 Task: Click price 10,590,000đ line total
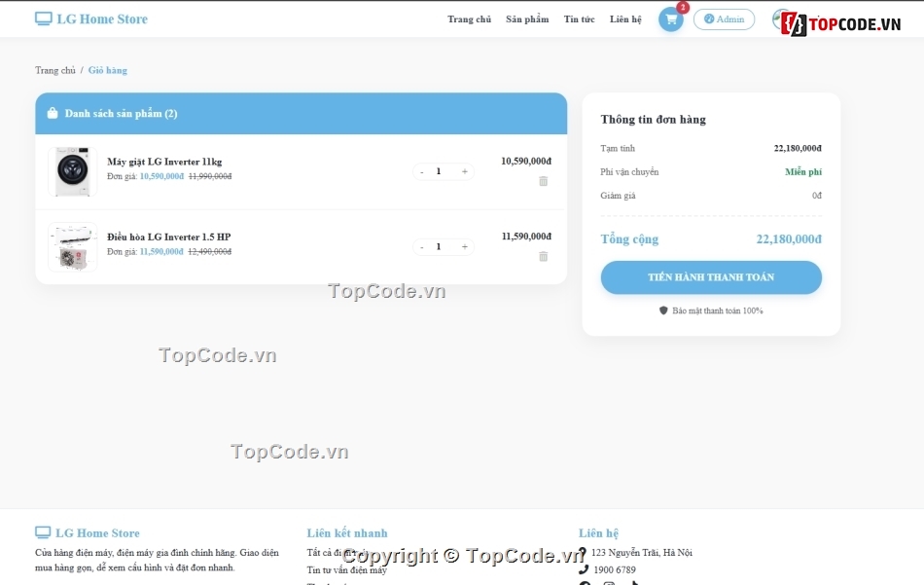[x=526, y=161]
